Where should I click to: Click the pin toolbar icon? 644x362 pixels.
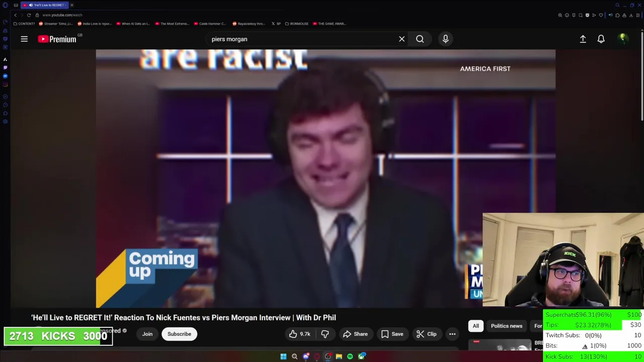(574, 15)
